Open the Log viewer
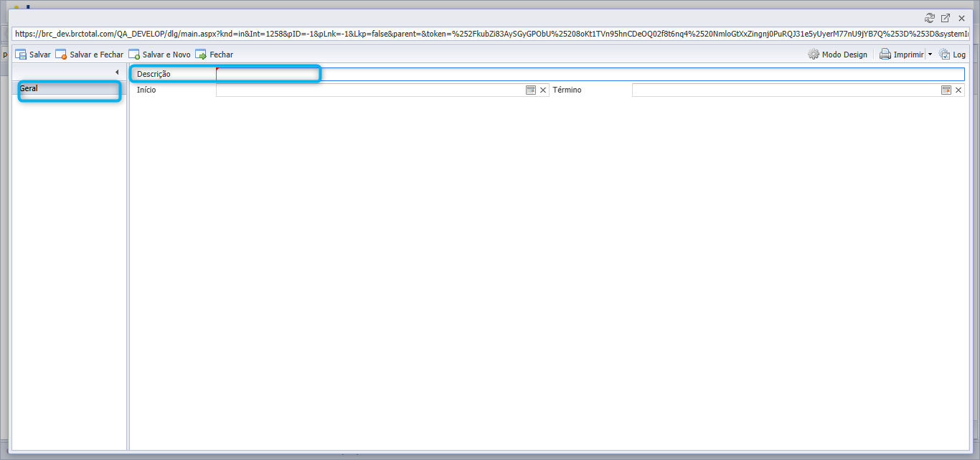Viewport: 980px width, 460px height. pos(952,55)
